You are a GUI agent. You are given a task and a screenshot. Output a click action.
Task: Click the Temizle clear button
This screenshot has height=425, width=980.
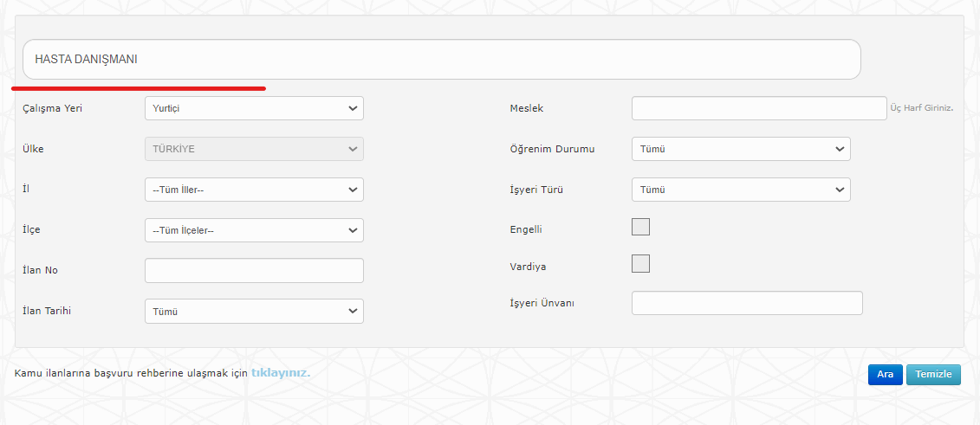[933, 374]
